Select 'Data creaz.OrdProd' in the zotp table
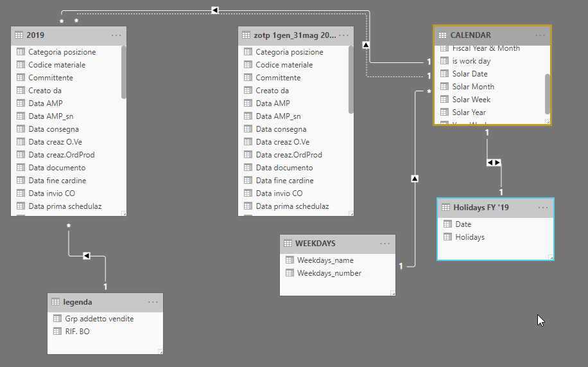This screenshot has height=367, width=588. (x=289, y=155)
